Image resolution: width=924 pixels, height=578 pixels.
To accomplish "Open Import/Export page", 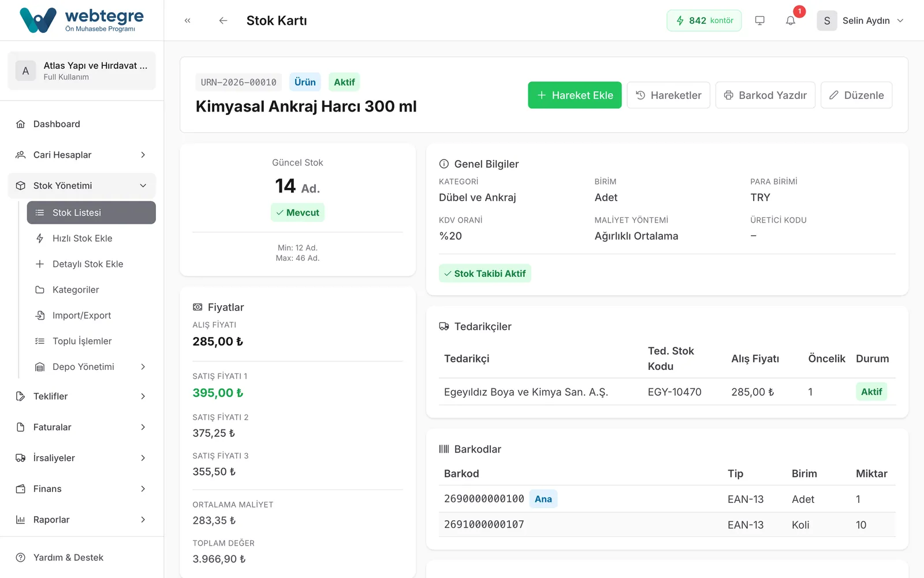I will [x=91, y=316].
